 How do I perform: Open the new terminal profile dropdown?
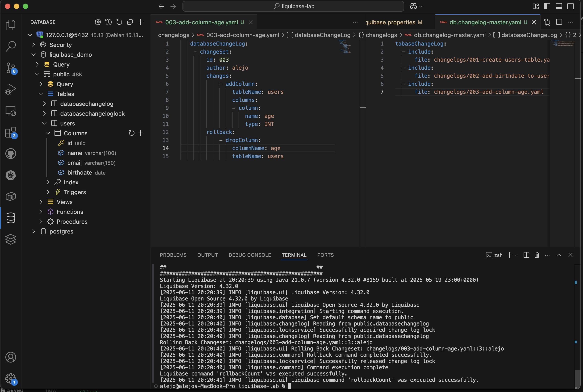click(x=516, y=255)
